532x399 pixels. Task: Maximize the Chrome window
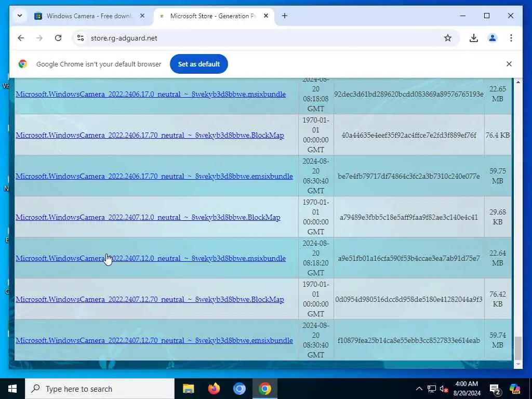(486, 16)
